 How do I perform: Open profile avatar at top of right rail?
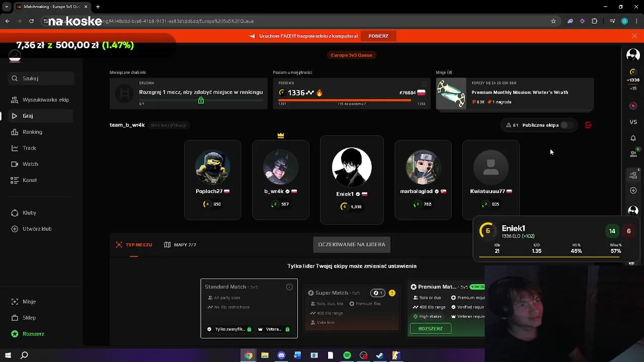click(633, 55)
